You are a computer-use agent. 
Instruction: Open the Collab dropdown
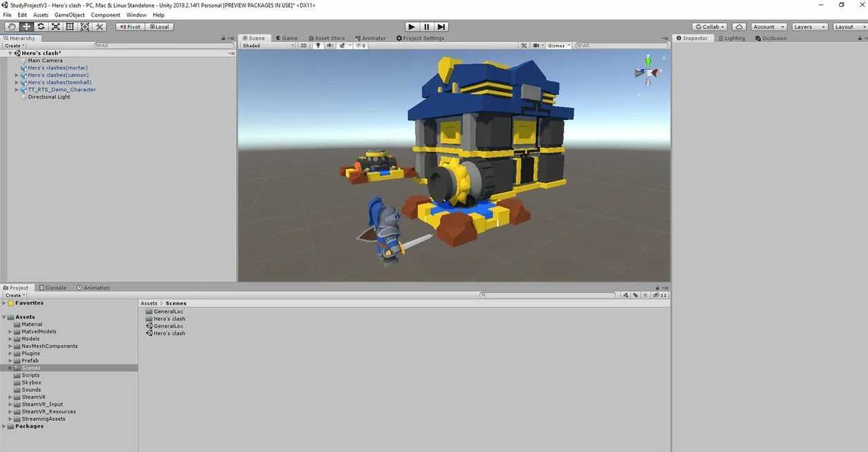click(x=710, y=27)
